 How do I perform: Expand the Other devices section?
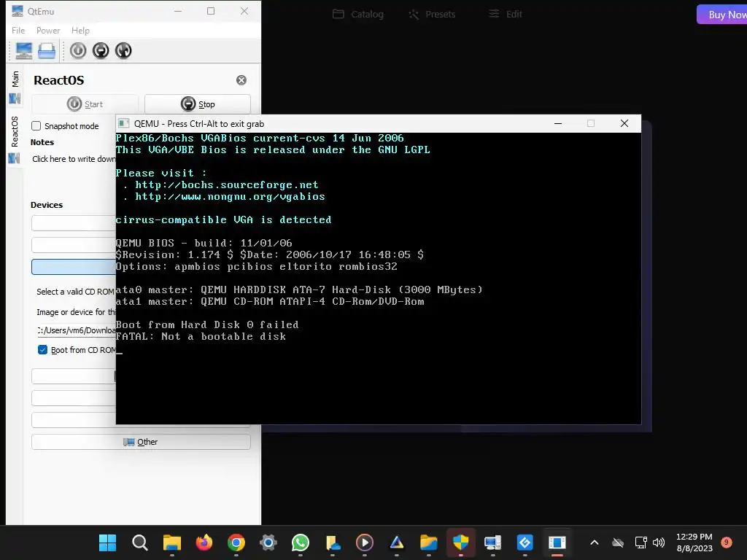click(x=141, y=442)
